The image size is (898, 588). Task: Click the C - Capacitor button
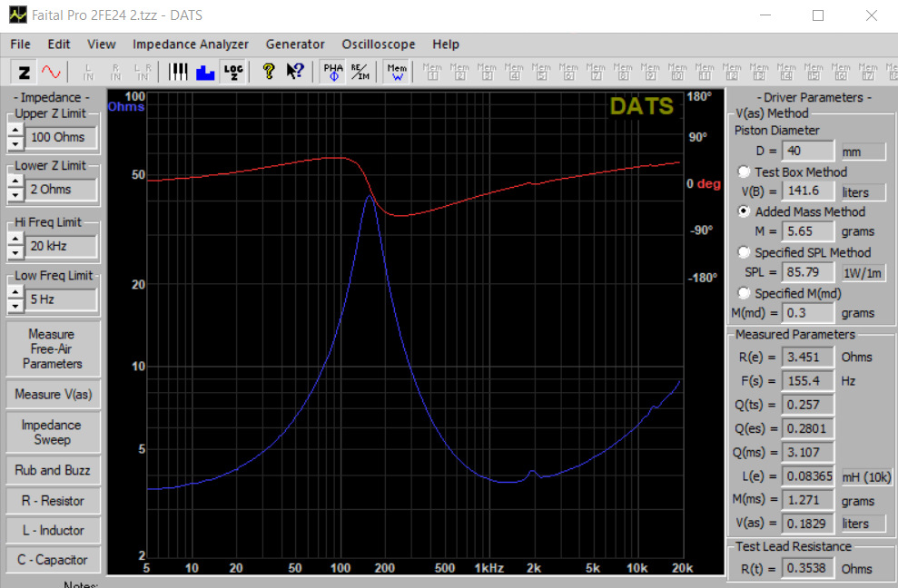(x=53, y=559)
